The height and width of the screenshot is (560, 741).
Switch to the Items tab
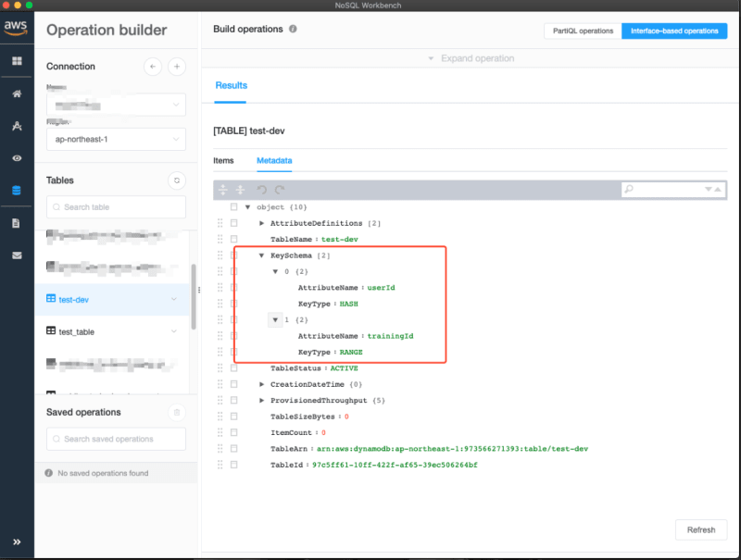223,160
